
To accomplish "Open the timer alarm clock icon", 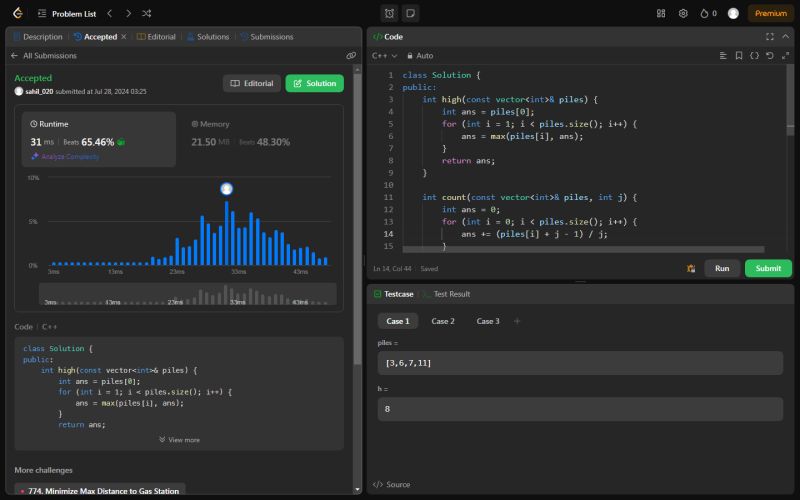I will (389, 14).
